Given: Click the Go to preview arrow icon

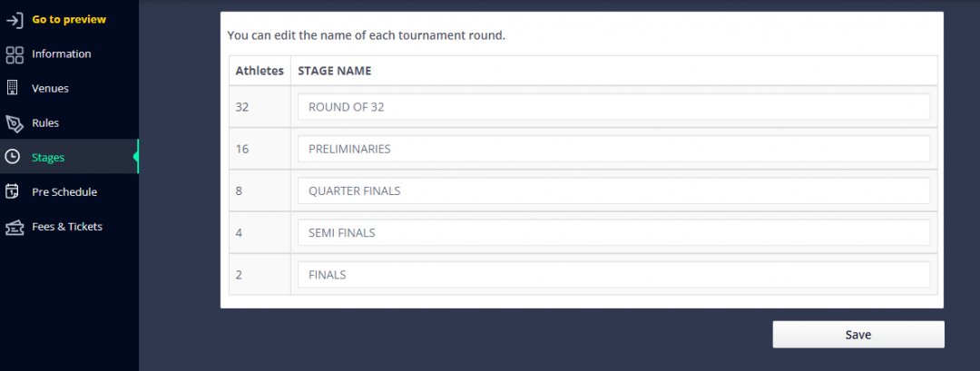Looking at the screenshot, I should (x=15, y=20).
